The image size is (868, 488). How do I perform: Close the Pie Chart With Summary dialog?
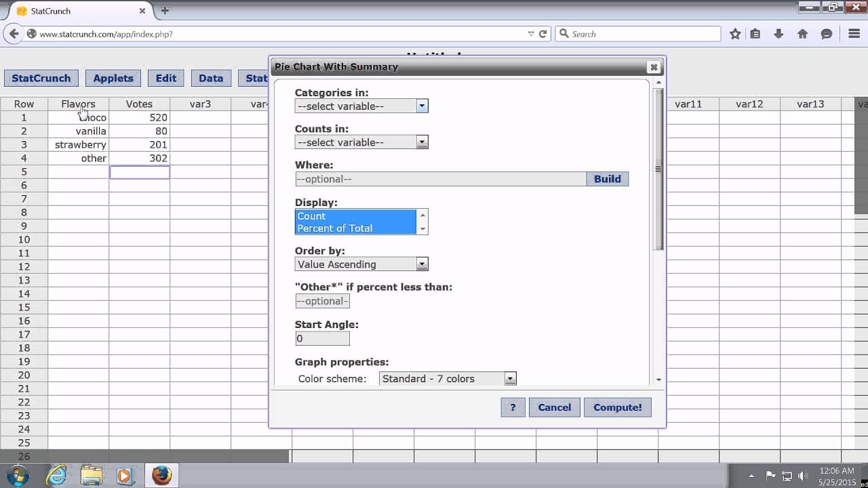point(654,66)
